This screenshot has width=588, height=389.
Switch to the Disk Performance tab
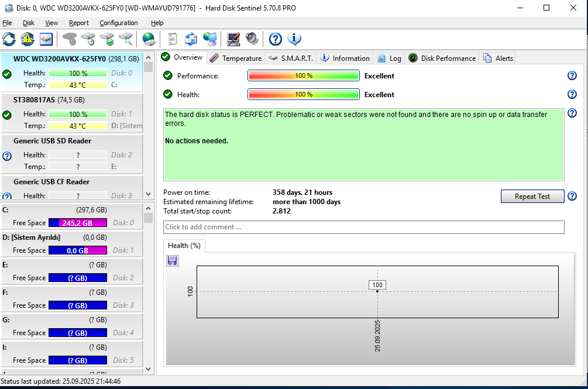click(442, 58)
